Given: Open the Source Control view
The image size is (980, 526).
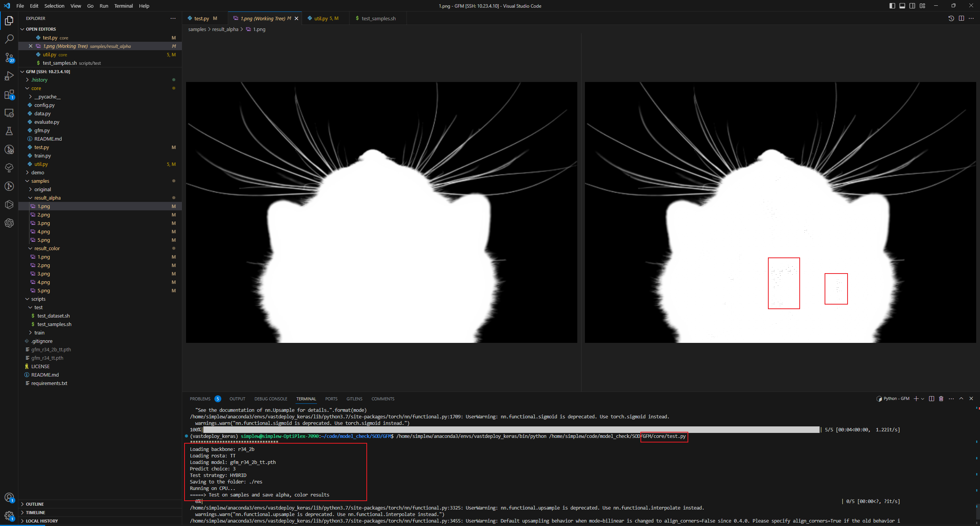Looking at the screenshot, I should [x=9, y=57].
